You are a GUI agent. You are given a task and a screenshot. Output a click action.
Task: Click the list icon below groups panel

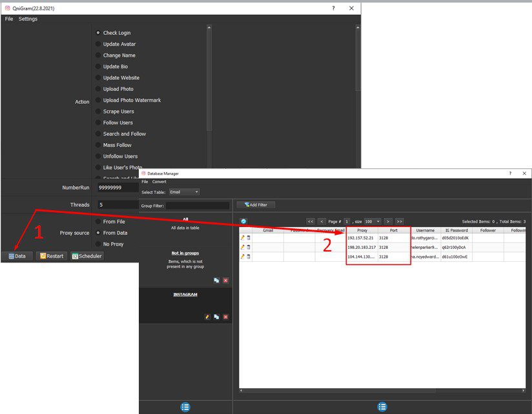tap(185, 407)
